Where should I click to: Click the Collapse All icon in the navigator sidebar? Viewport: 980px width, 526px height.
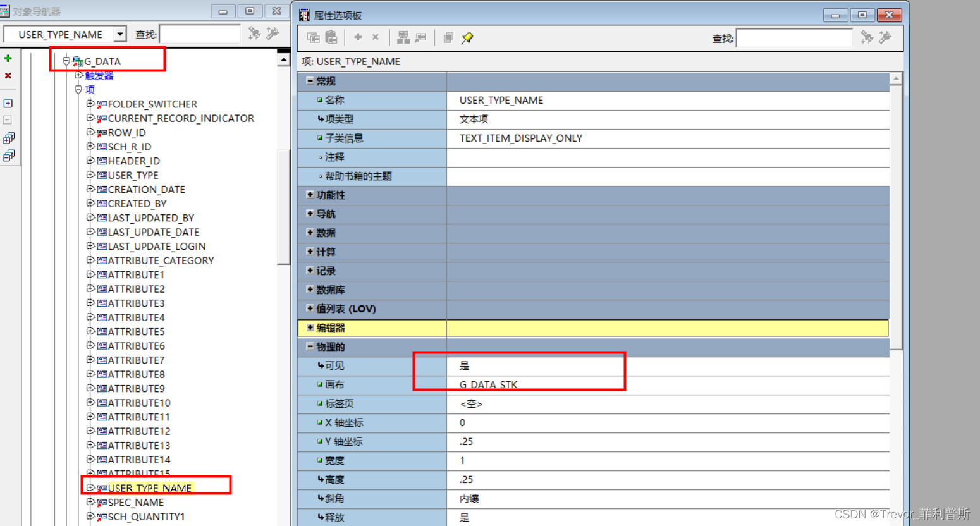coord(8,155)
